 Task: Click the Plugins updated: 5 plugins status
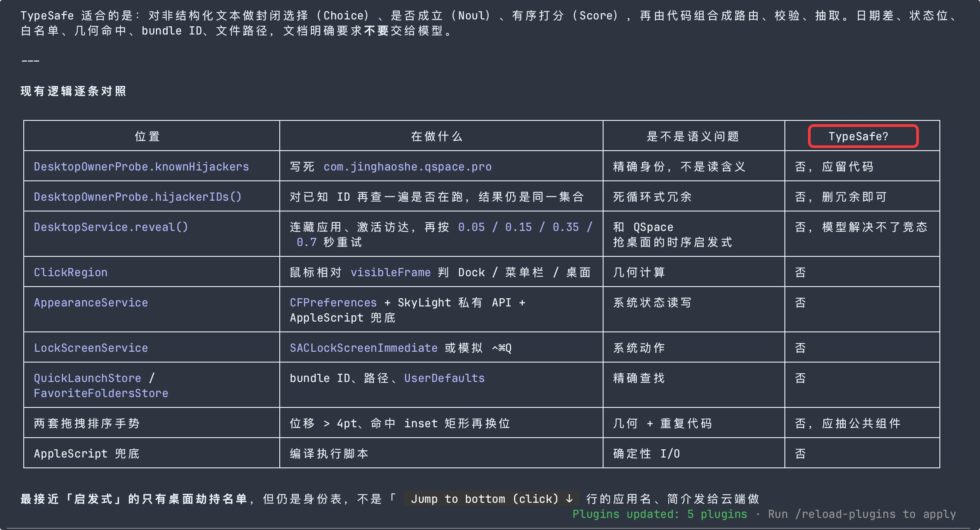coord(660,514)
